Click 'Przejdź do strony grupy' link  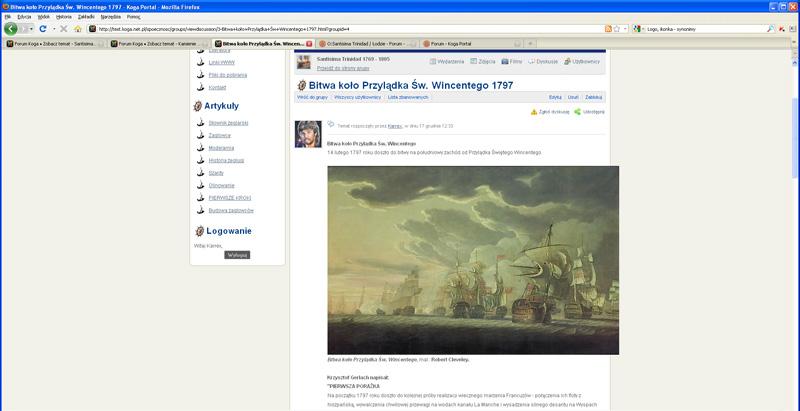point(343,68)
